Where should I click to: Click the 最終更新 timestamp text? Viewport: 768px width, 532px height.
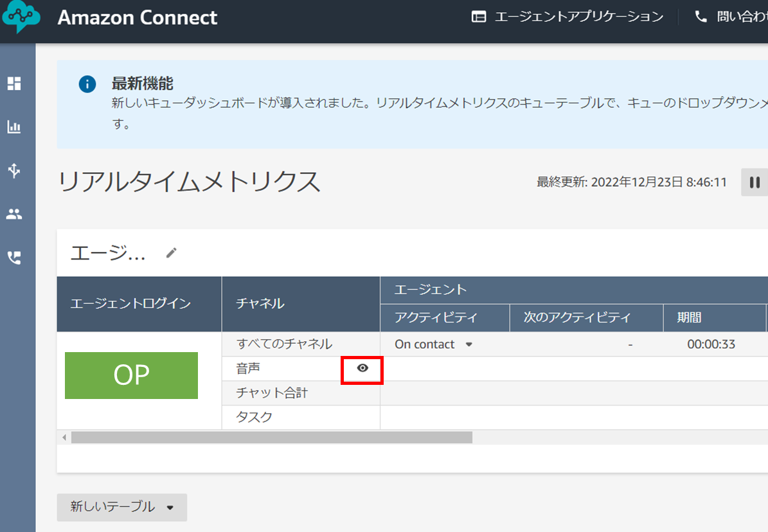click(632, 182)
